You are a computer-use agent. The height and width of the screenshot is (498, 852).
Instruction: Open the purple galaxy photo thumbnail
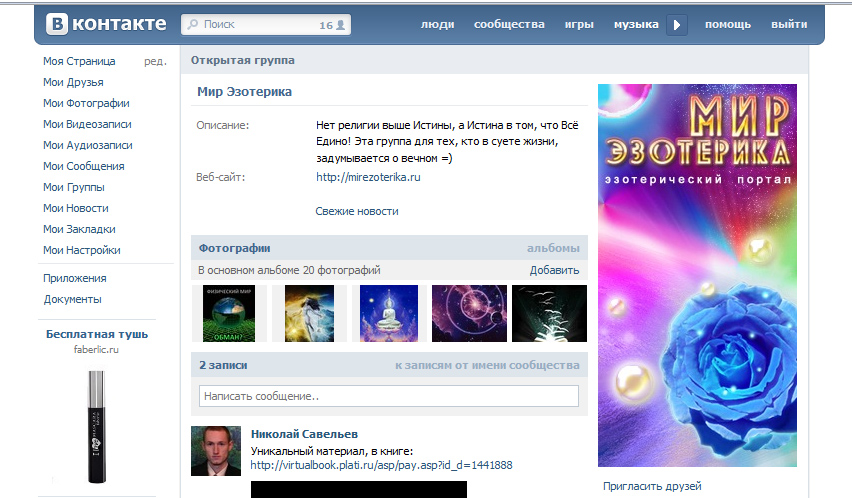coord(469,313)
